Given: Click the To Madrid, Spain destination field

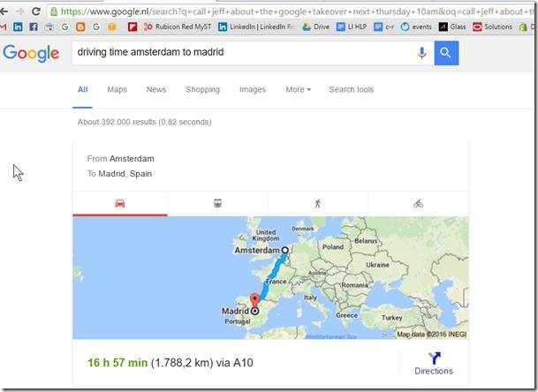Looking at the screenshot, I should 119,174.
